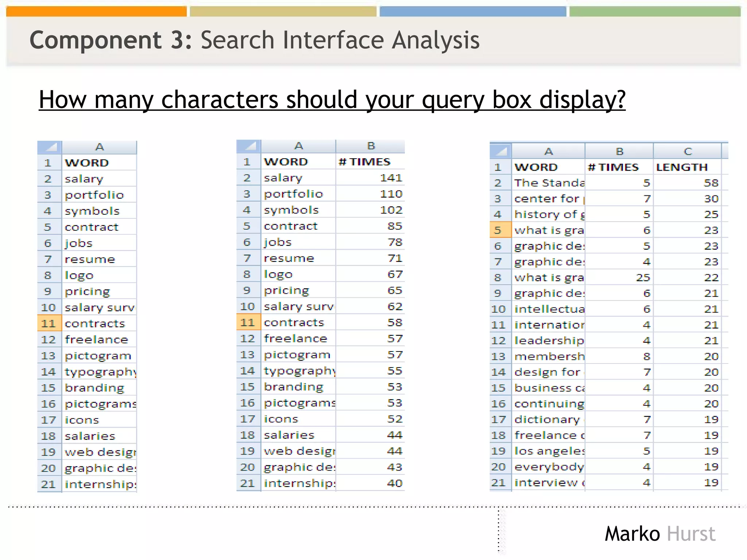Click the 'history of' cell in right spreadsheet
Screen dimensions: 747x560
[x=549, y=214]
